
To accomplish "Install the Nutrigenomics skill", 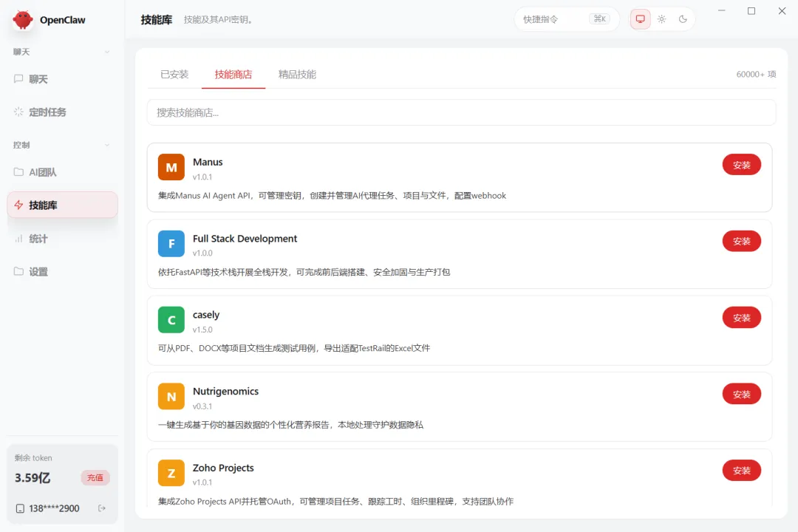I will pos(742,394).
